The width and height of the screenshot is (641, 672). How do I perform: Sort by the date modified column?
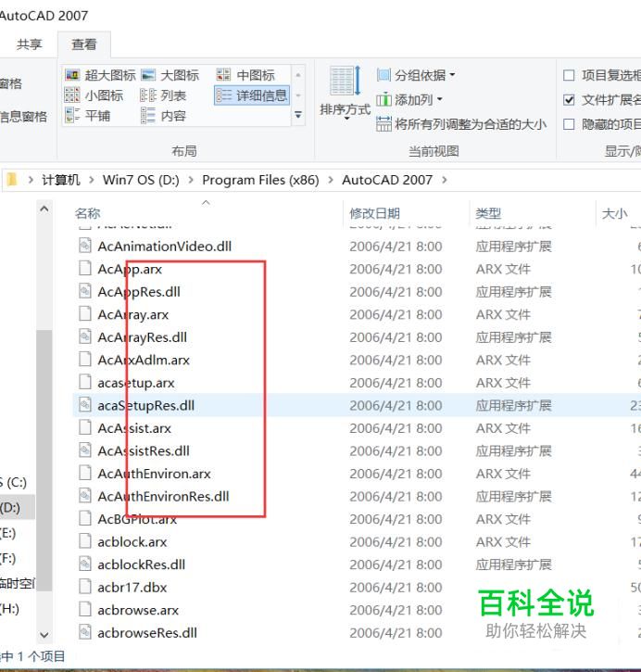tap(374, 213)
